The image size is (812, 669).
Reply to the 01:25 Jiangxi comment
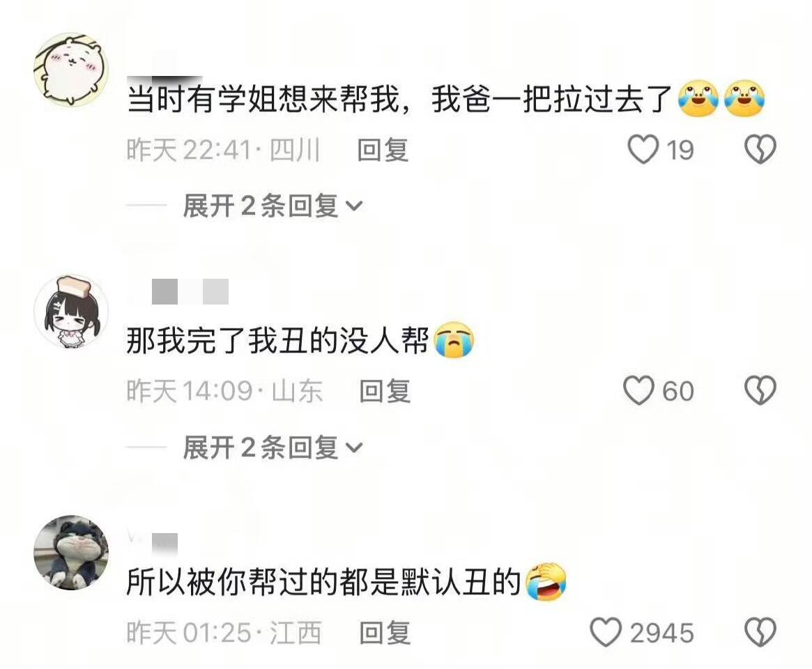[385, 633]
